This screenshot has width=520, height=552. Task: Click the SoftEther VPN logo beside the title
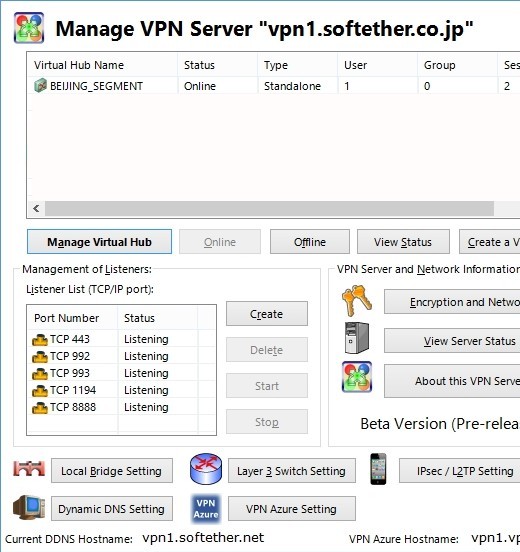click(29, 28)
